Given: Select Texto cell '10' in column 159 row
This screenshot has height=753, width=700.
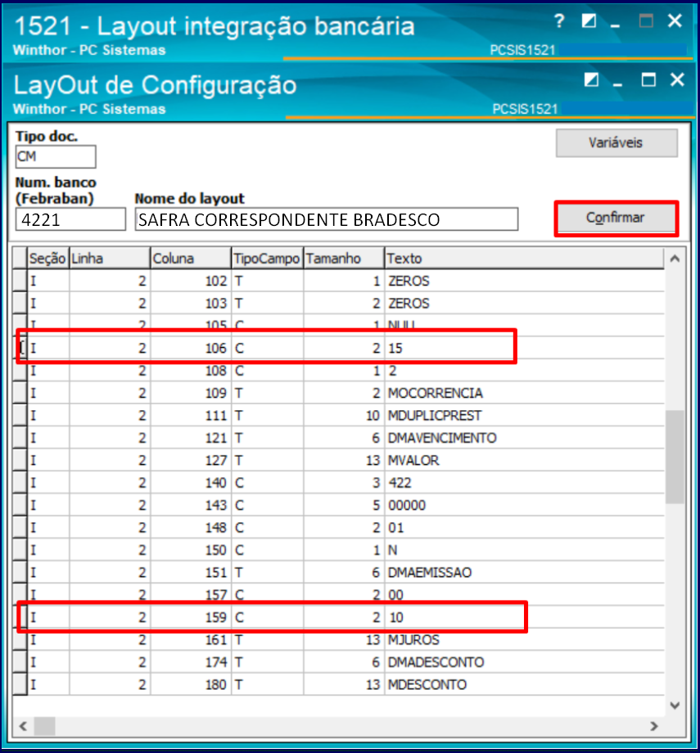Looking at the screenshot, I should (525, 618).
